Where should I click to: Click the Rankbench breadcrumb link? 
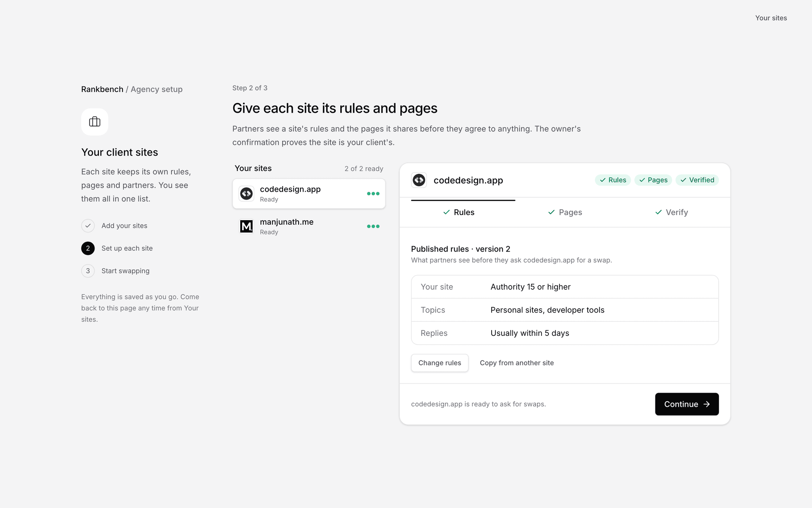102,89
